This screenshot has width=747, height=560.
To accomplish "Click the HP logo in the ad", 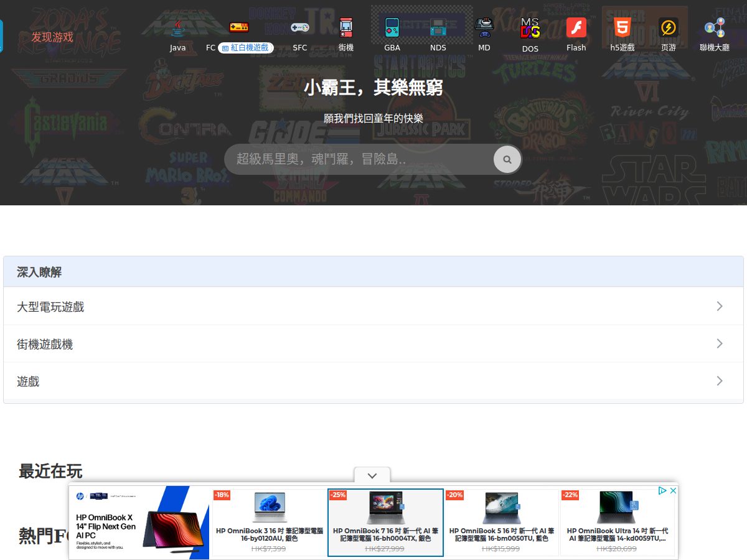I will pos(80,496).
